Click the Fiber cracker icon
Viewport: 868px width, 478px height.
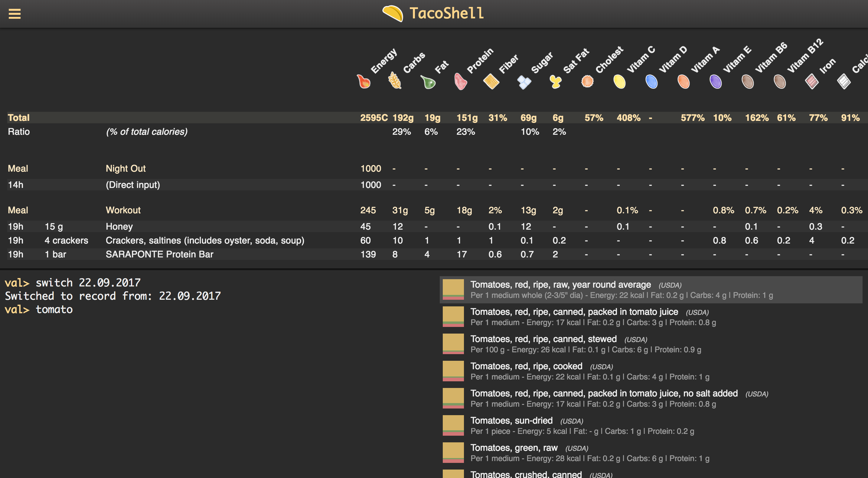[x=491, y=82]
